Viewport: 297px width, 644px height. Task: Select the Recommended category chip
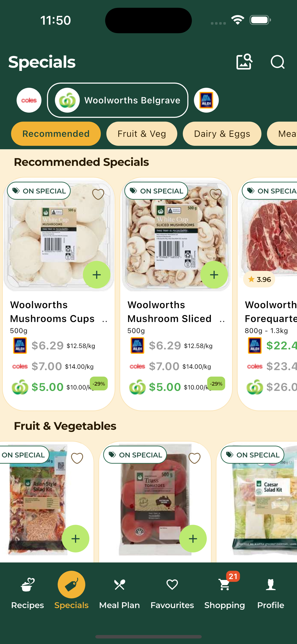tap(56, 134)
